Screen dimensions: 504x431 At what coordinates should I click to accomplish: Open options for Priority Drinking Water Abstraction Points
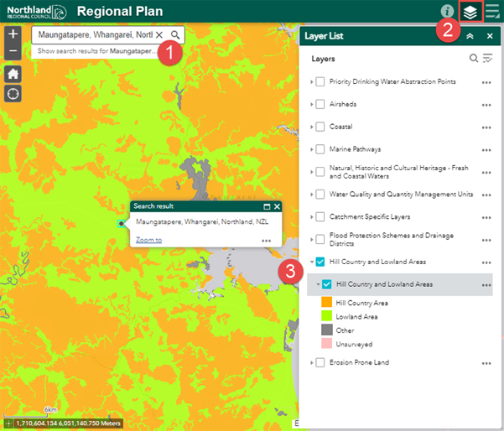(x=486, y=82)
